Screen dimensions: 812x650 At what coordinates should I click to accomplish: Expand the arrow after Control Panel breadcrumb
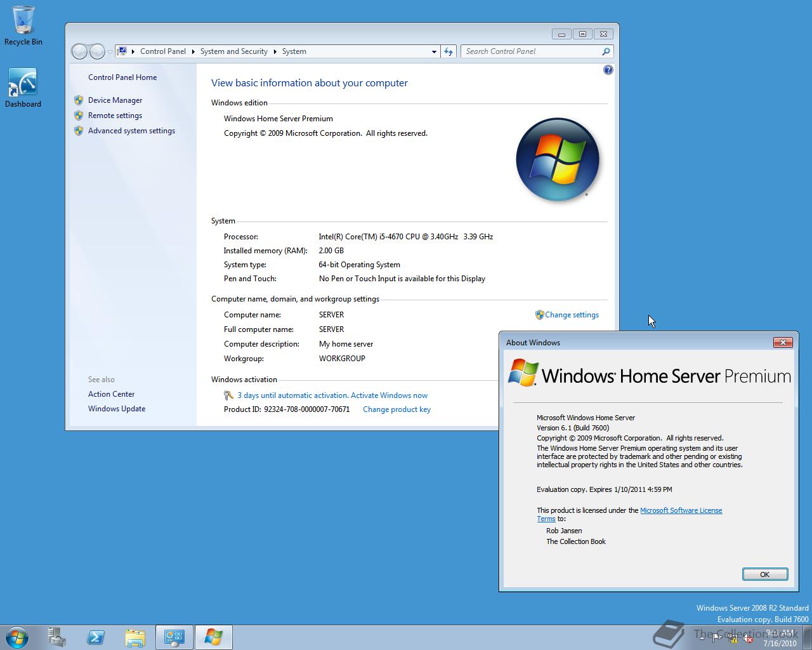pyautogui.click(x=193, y=51)
